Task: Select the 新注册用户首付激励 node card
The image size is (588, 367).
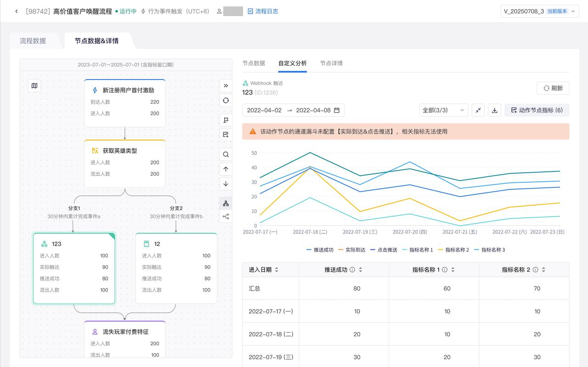Action: 125,103
